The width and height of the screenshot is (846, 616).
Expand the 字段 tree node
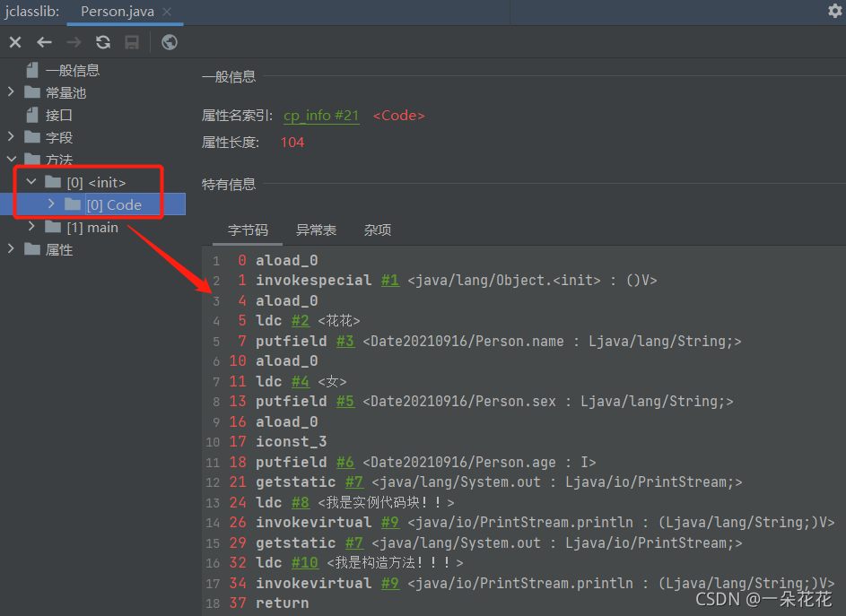point(11,136)
